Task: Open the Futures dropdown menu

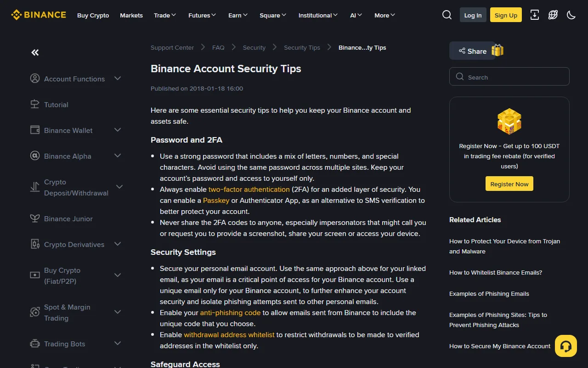Action: coord(202,15)
